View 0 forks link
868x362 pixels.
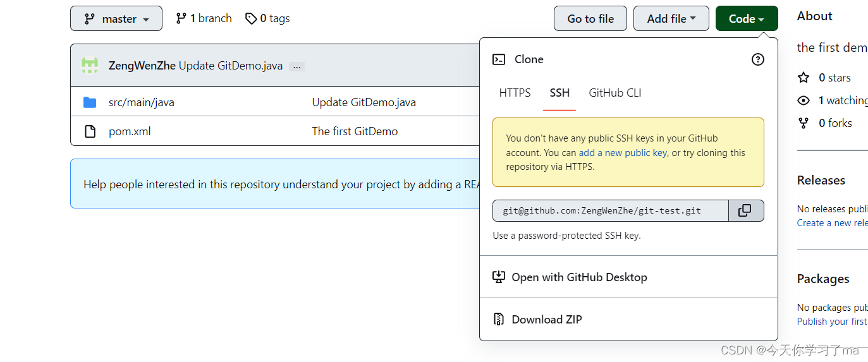click(x=835, y=123)
